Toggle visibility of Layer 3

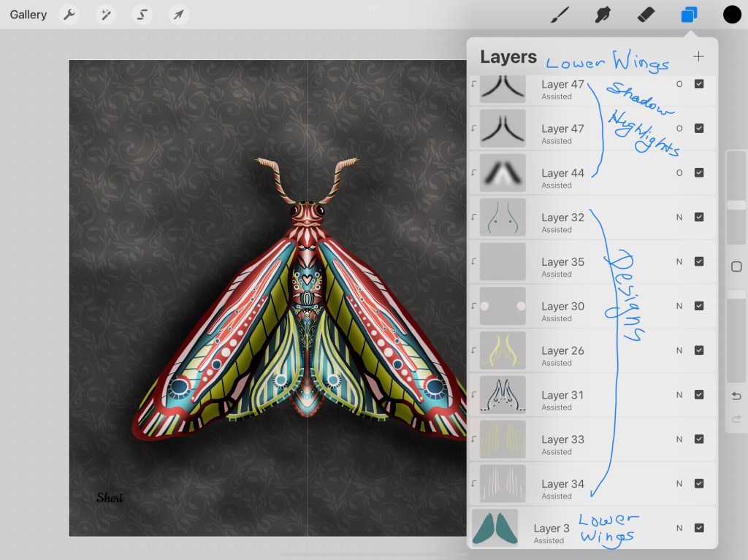[x=699, y=528]
